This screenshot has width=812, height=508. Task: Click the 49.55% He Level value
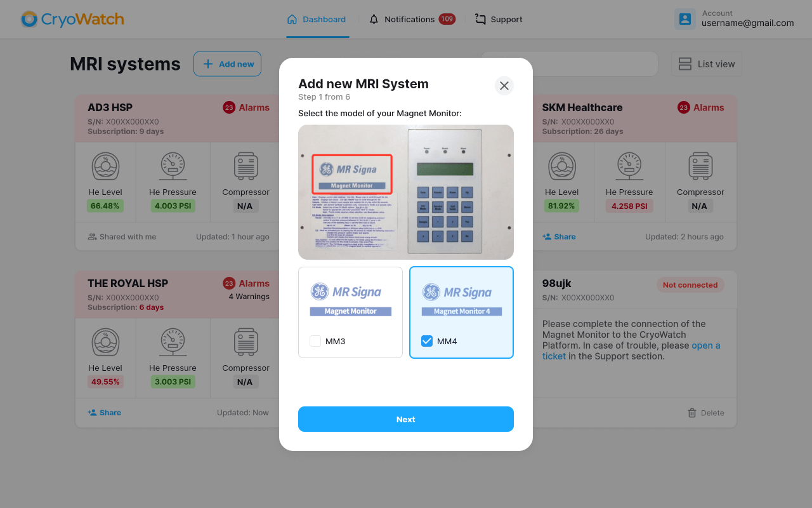(x=105, y=382)
